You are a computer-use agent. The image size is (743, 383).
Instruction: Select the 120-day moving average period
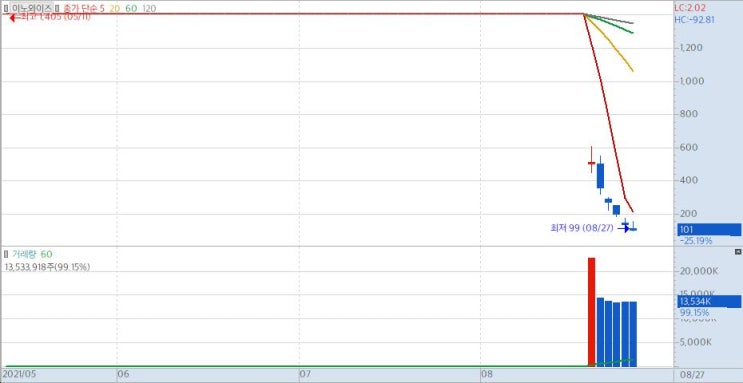pyautogui.click(x=149, y=9)
